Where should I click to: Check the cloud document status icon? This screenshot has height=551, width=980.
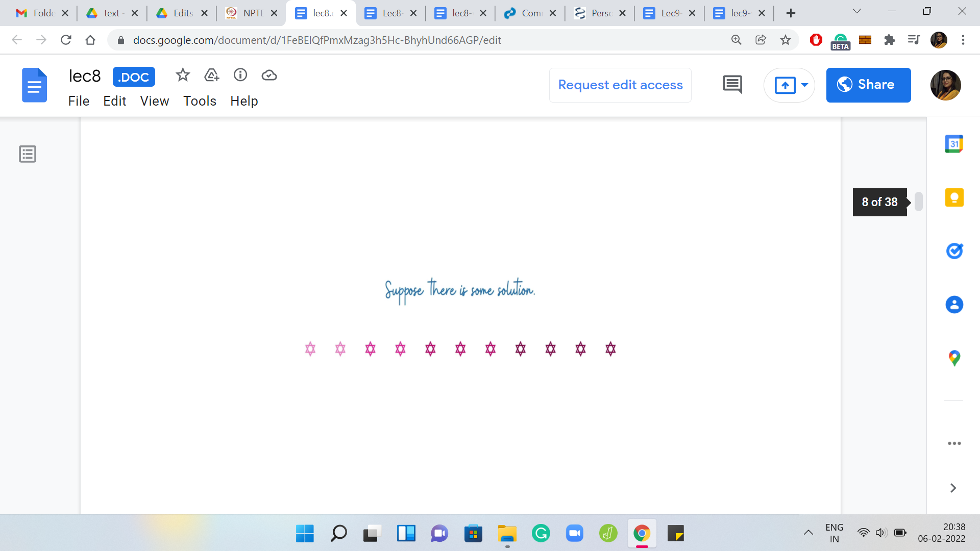point(269,76)
